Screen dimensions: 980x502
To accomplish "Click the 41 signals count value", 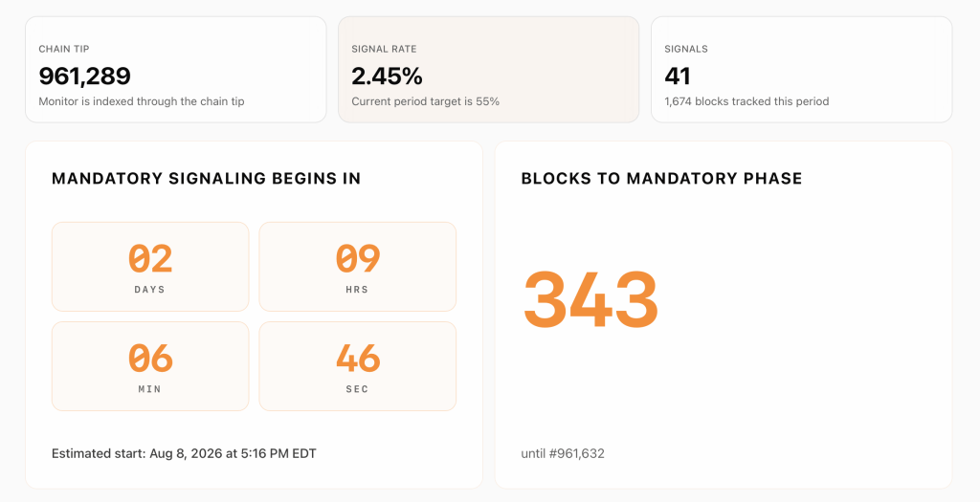I will pos(678,76).
